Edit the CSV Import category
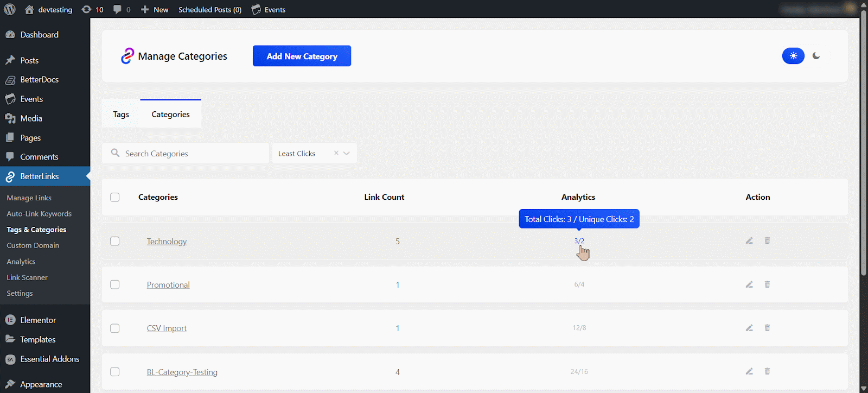 [749, 328]
